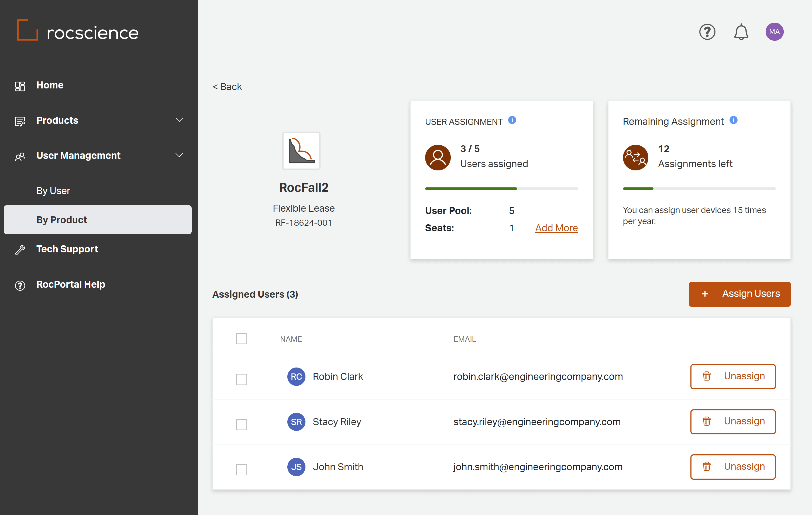This screenshot has height=515, width=812.
Task: Click the Flexible Lease label
Action: pos(304,208)
